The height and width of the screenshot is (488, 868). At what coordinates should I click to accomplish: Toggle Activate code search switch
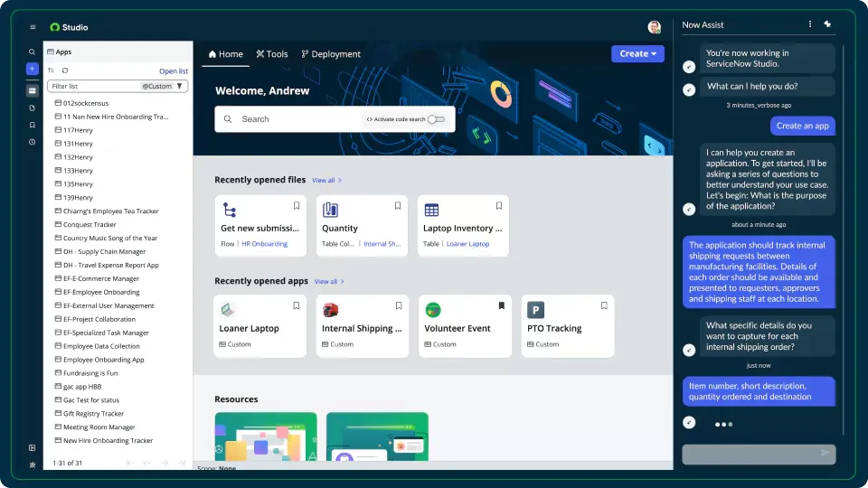436,119
